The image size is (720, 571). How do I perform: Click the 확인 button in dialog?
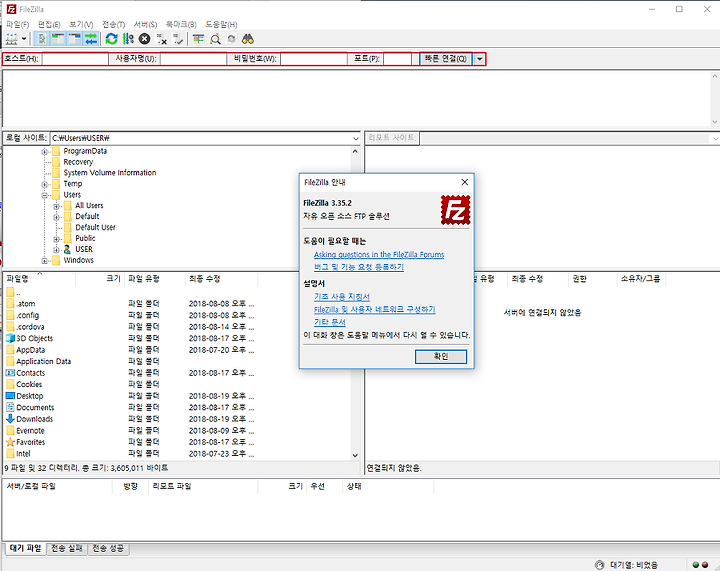coord(441,356)
